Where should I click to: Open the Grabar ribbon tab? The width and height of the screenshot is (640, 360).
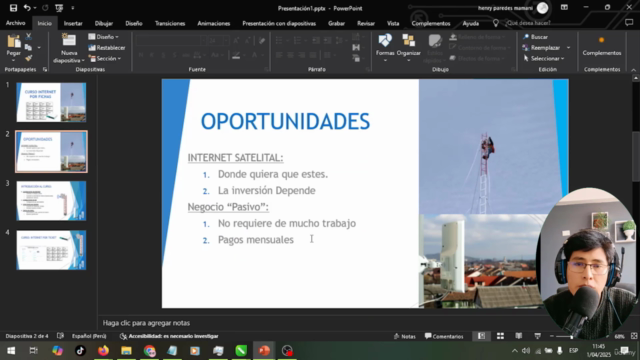pos(336,23)
